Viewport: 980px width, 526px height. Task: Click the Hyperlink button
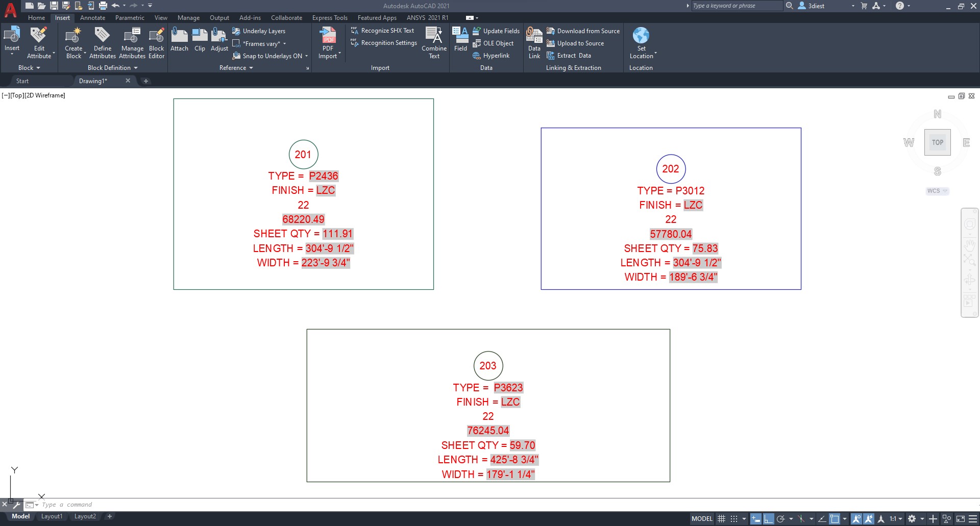(491, 56)
